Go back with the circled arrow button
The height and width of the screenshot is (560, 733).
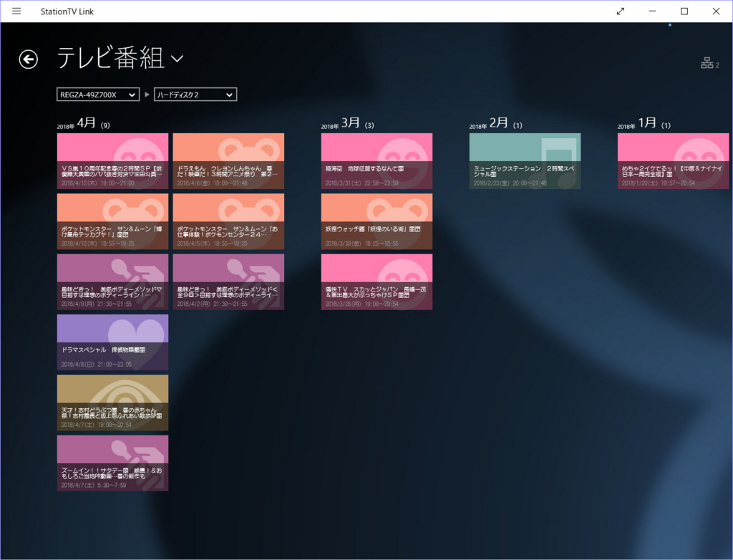[x=28, y=59]
